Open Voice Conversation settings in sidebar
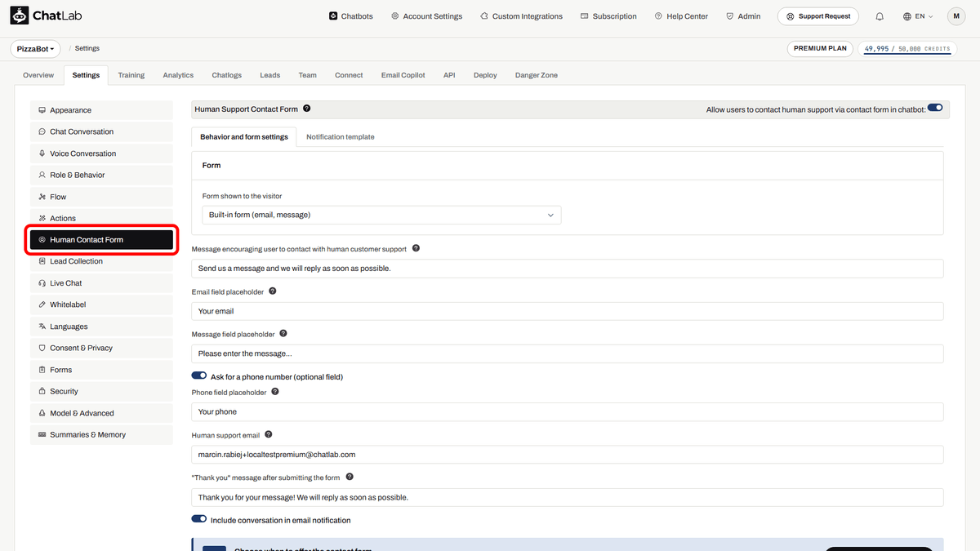 click(x=101, y=153)
